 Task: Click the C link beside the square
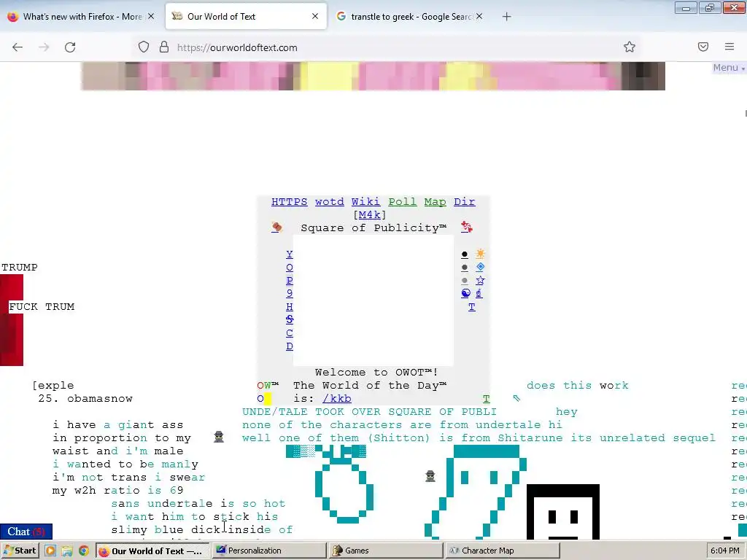point(289,332)
